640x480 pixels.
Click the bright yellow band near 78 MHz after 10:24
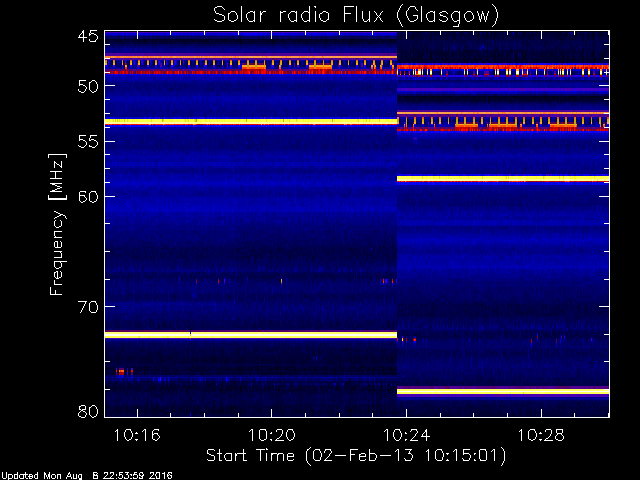coord(503,391)
